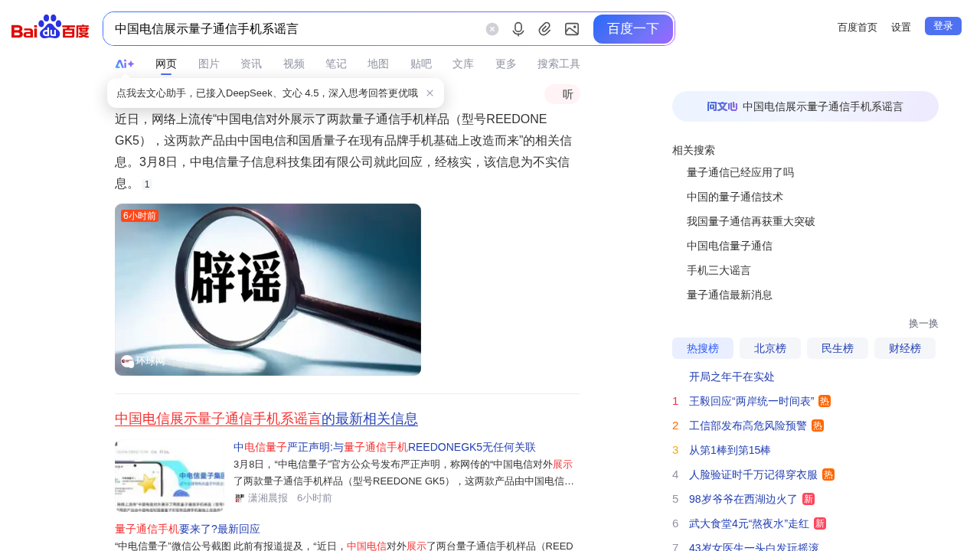Image resolution: width=980 pixels, height=551 pixels.
Task: Expand the 更多 menu
Action: [x=505, y=64]
